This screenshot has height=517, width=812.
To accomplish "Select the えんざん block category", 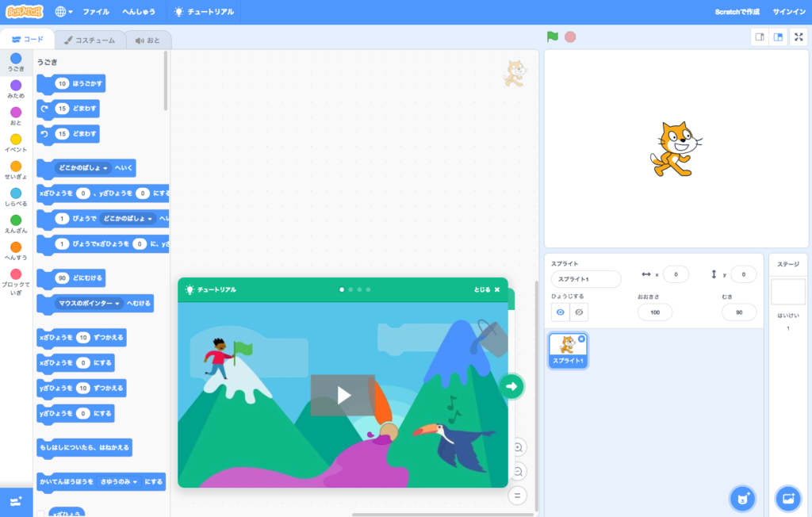I will (16, 224).
